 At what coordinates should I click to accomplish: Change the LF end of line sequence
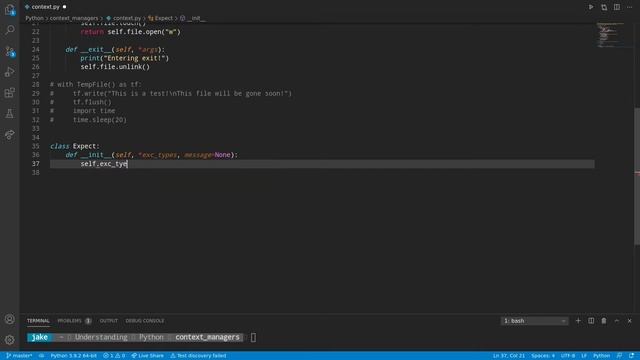pos(584,356)
